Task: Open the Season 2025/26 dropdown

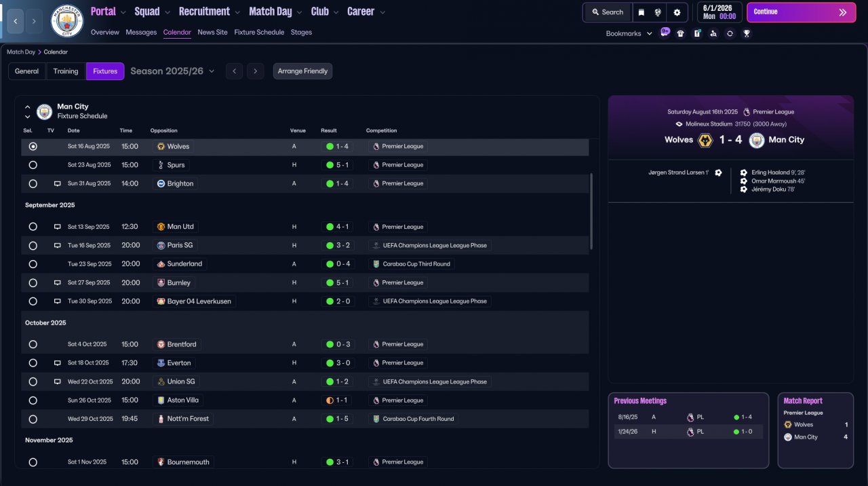Action: point(172,71)
